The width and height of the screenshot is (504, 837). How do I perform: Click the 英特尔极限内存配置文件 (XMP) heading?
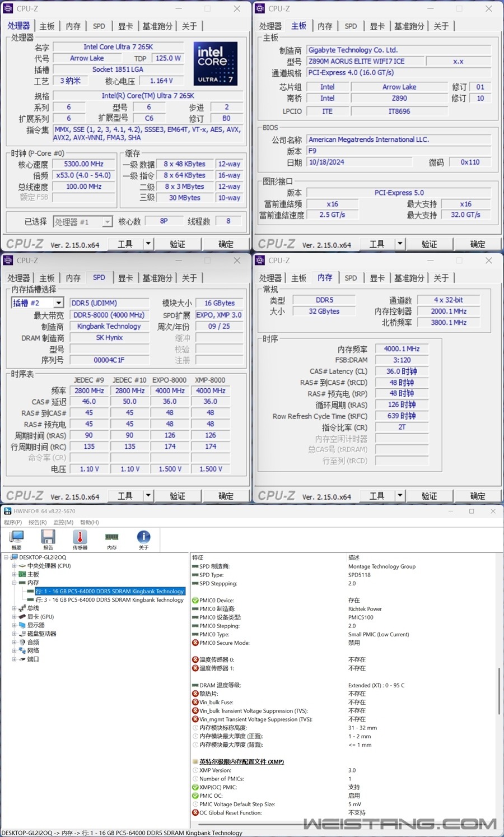[x=241, y=762]
